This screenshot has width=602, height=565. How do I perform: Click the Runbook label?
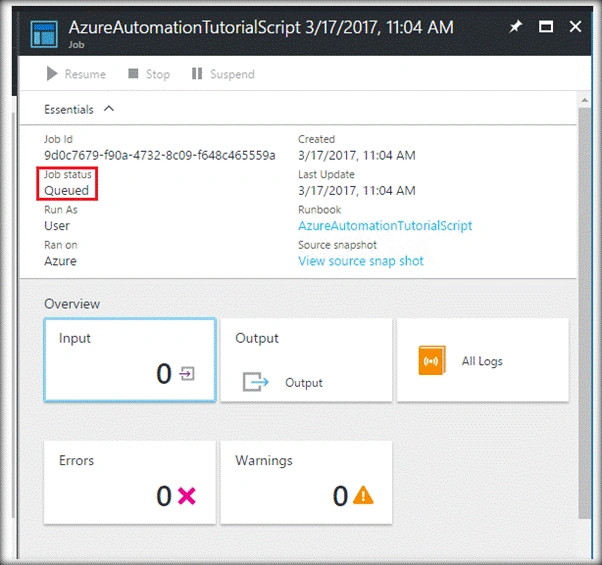(319, 210)
